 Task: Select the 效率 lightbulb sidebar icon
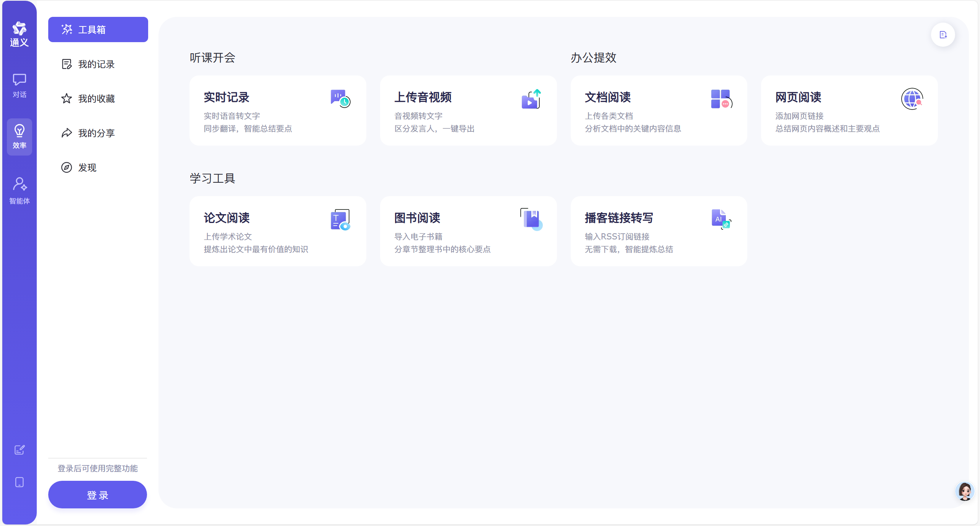[19, 136]
